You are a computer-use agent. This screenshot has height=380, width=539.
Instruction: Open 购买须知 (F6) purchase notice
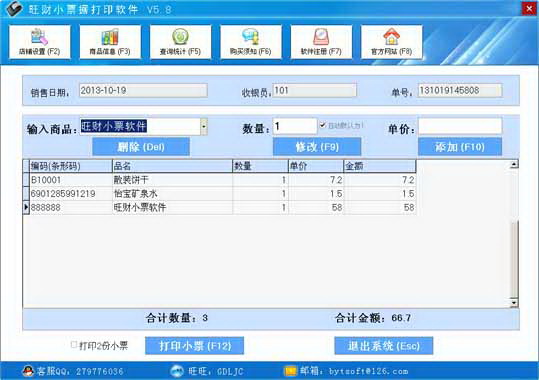tap(251, 42)
